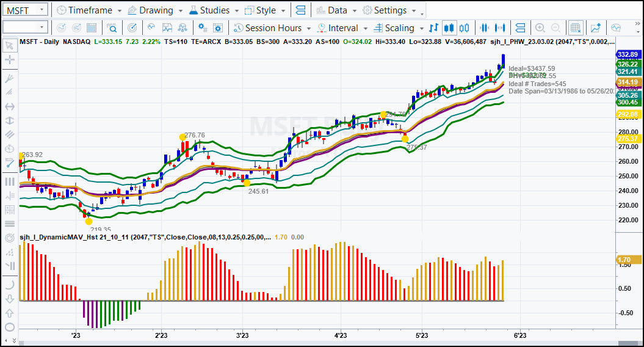This screenshot has height=347, width=644.
Task: Show more toolbar items via double chevron
Action: click(637, 24)
